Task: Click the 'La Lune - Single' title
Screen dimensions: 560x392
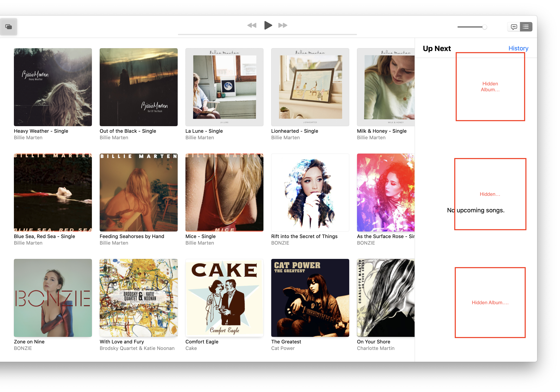Action: tap(204, 131)
